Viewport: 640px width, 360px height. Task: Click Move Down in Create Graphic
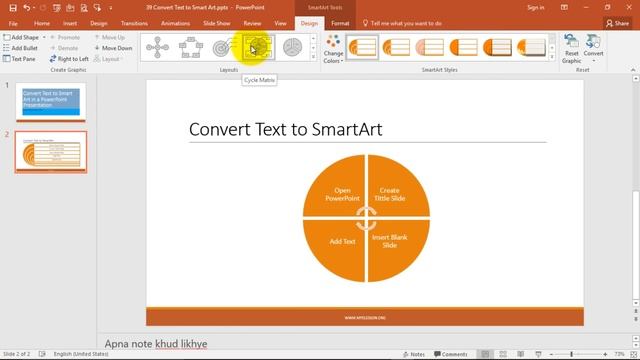pos(113,48)
